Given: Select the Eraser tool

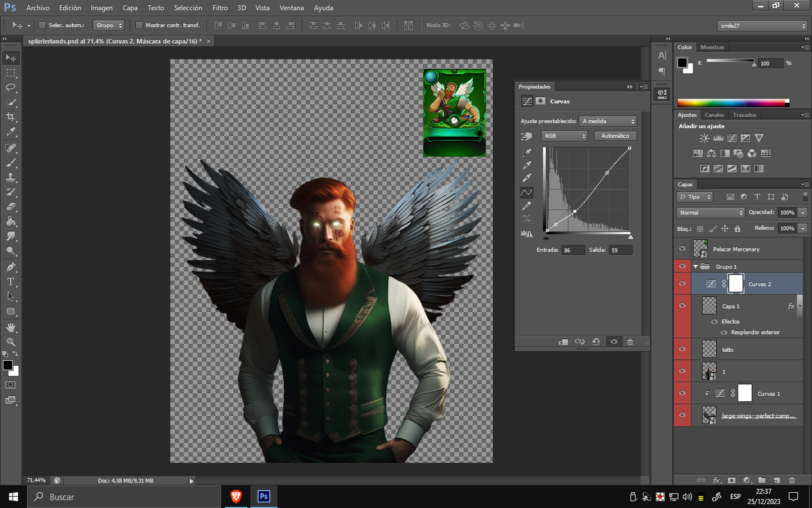Looking at the screenshot, I should coord(11,206).
